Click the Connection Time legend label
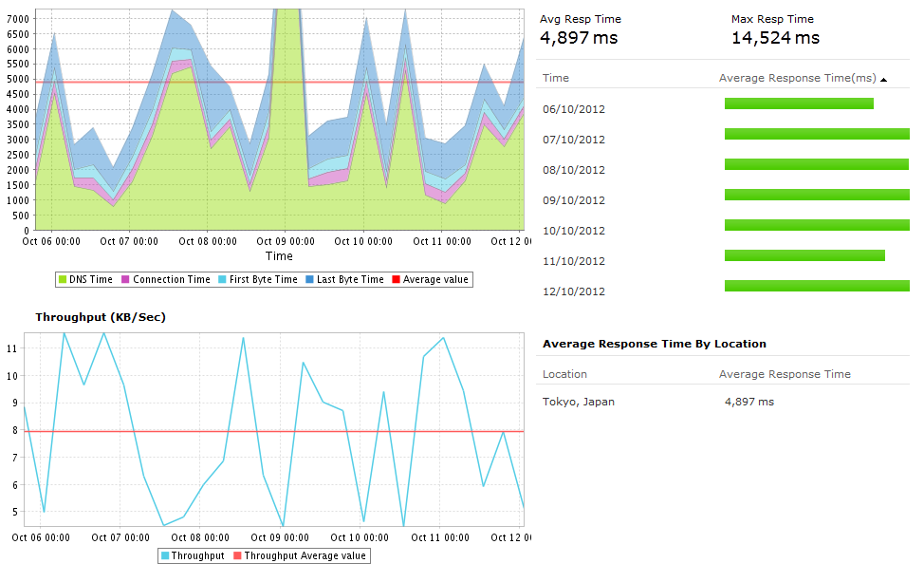This screenshot has width=924, height=582. coord(172,279)
